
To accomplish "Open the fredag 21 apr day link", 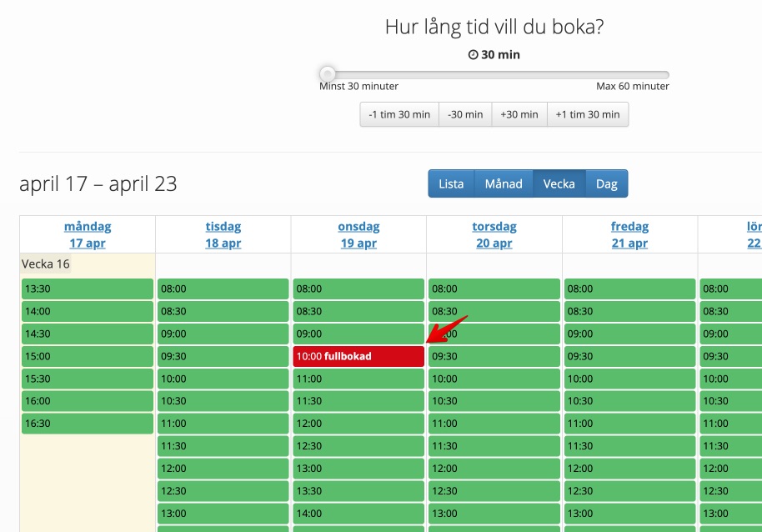I will pos(629,234).
